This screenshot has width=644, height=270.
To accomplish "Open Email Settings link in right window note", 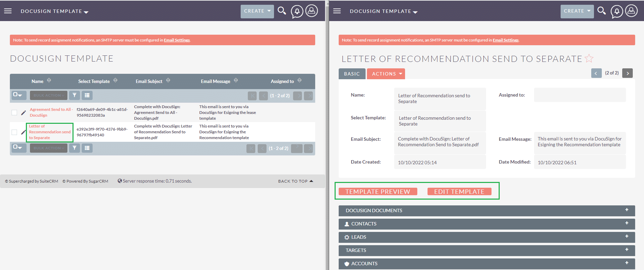I will point(506,40).
